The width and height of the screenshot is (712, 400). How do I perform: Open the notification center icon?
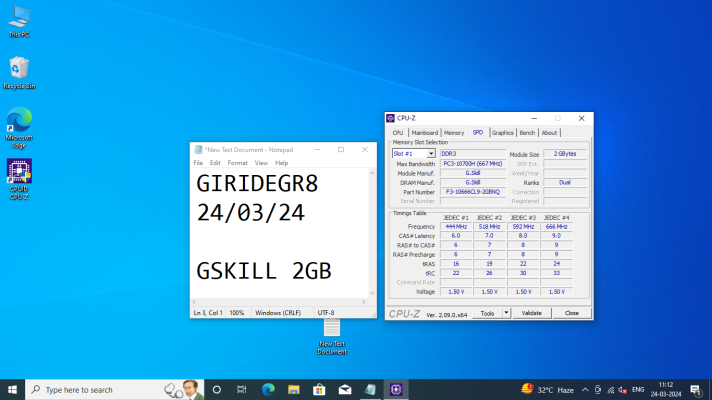(696, 390)
